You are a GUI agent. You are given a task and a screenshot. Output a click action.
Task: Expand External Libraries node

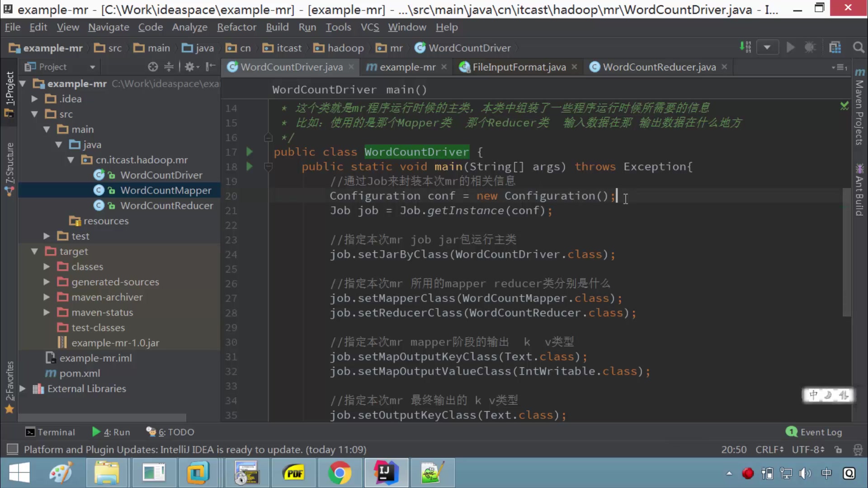pos(23,389)
